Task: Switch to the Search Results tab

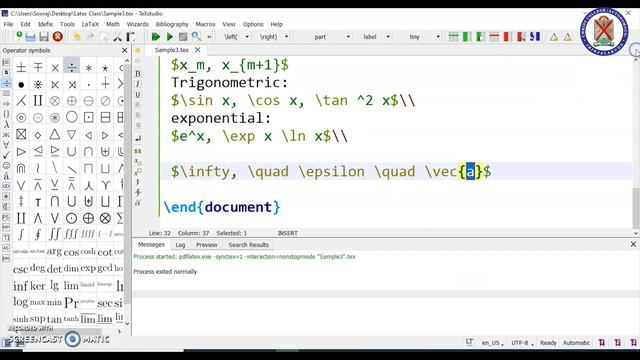Action: [248, 245]
